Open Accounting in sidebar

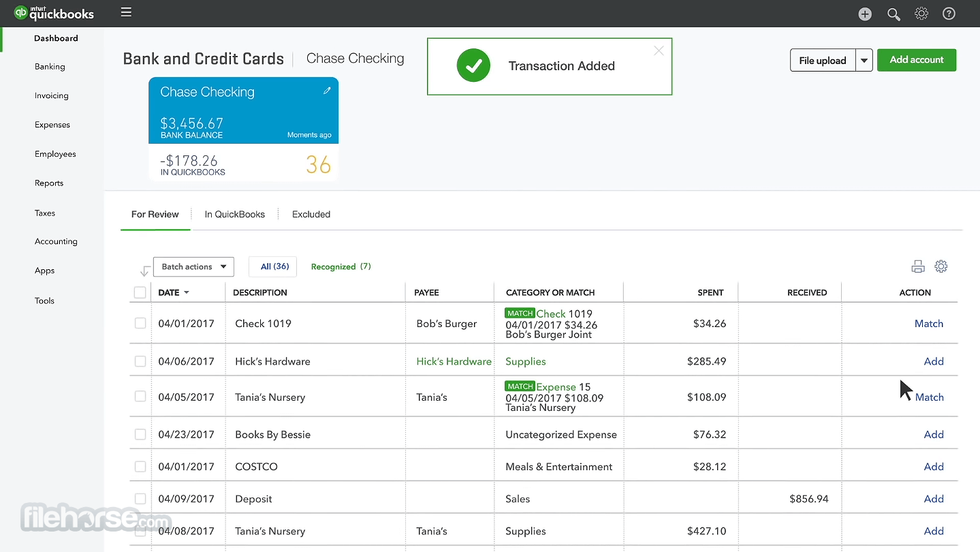tap(56, 241)
